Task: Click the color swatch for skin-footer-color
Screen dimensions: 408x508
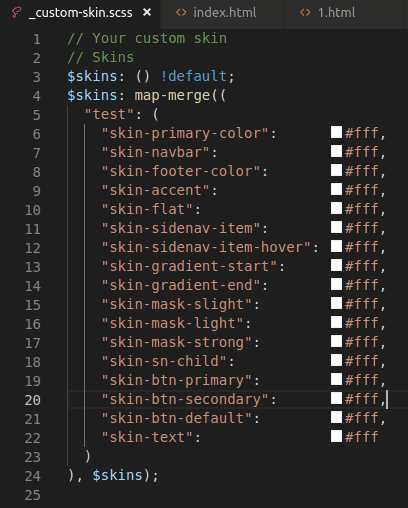Action: coord(336,170)
